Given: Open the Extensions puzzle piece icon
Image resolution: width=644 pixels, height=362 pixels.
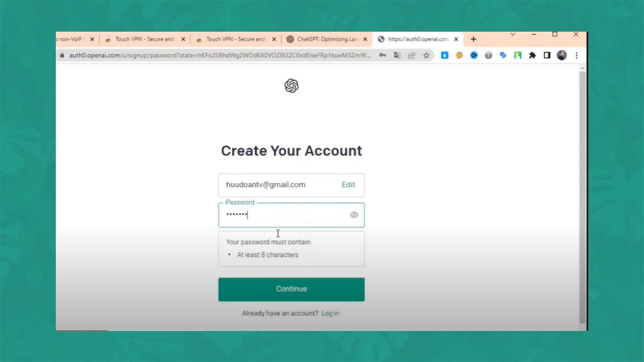Looking at the screenshot, I should 532,55.
